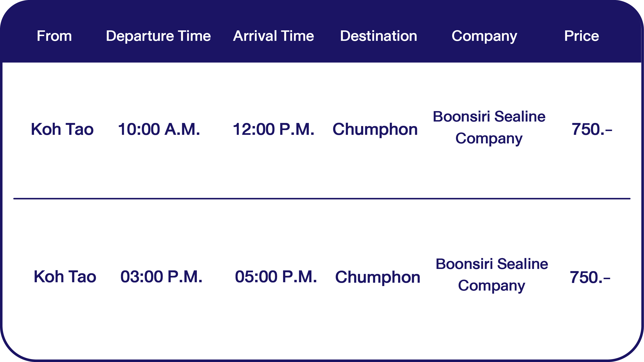Select Chumphon in the 10:00 A.M. row
This screenshot has height=362, width=644.
coord(375,129)
